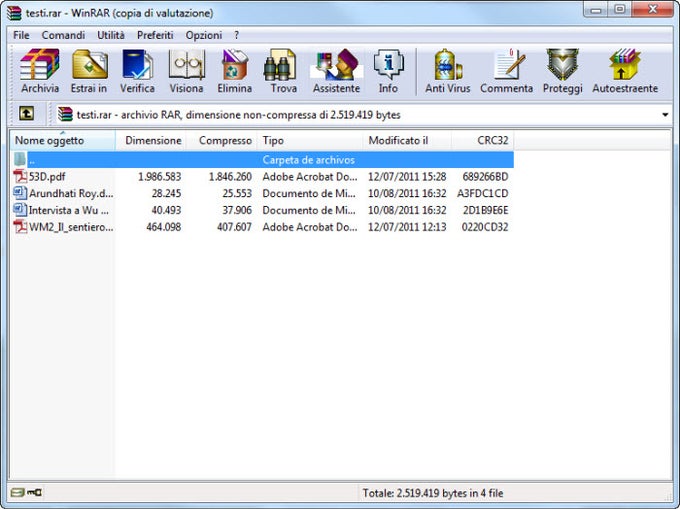This screenshot has height=509, width=680.
Task: Open the Comandi menu
Action: coord(63,35)
